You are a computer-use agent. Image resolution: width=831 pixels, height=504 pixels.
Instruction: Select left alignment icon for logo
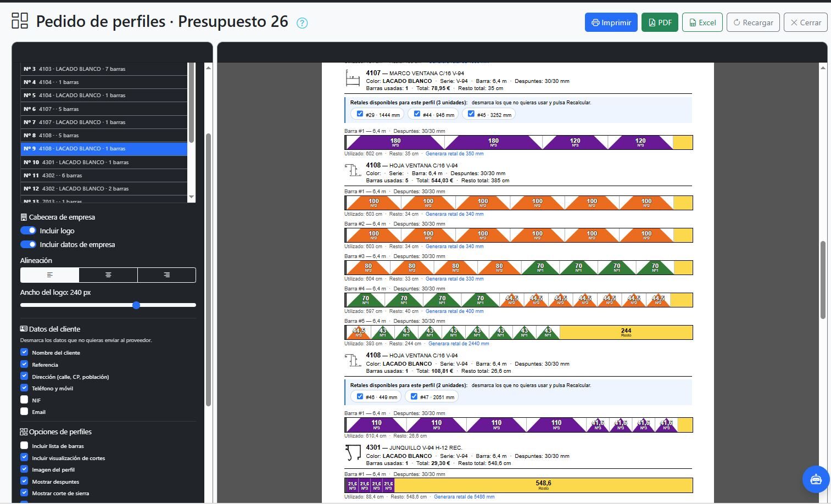[49, 275]
